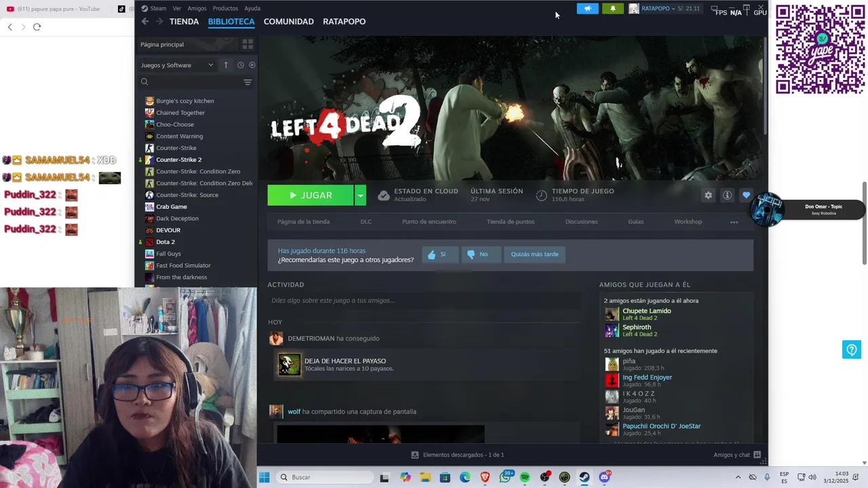Open DEJA DE HACER EL PAYASO achievement icon

pos(290,365)
